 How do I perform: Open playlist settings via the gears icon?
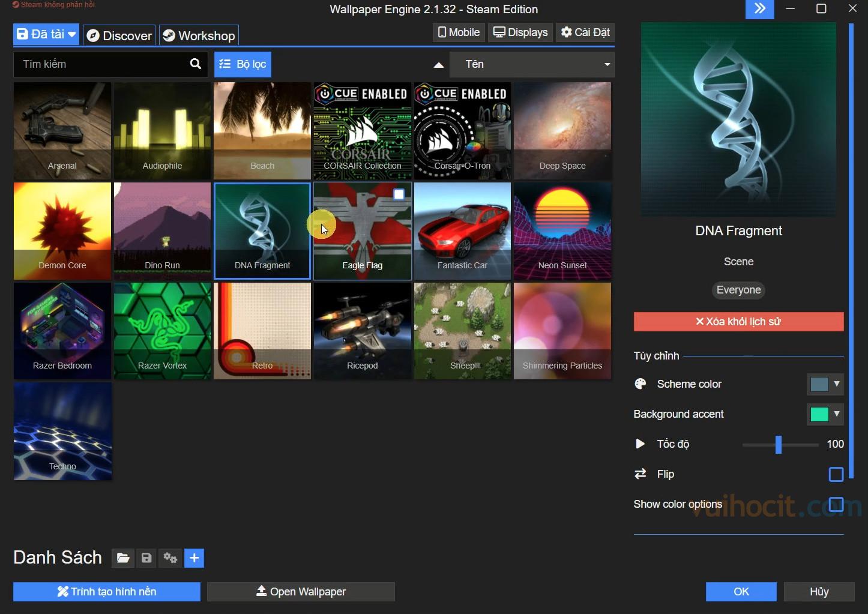pos(170,558)
